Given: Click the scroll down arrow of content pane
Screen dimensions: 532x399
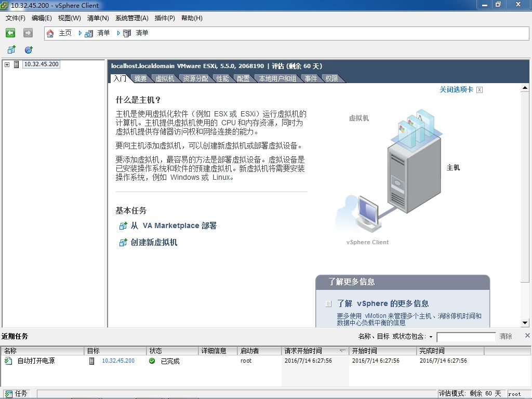Looking at the screenshot, I should (525, 323).
